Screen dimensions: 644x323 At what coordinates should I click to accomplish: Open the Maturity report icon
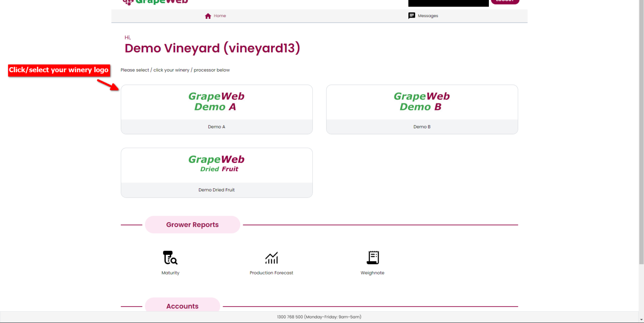point(170,258)
